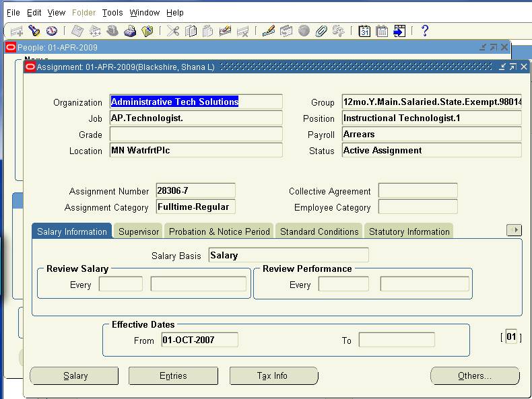Click the Close Form folder icon
The image size is (532, 399).
(x=147, y=31)
